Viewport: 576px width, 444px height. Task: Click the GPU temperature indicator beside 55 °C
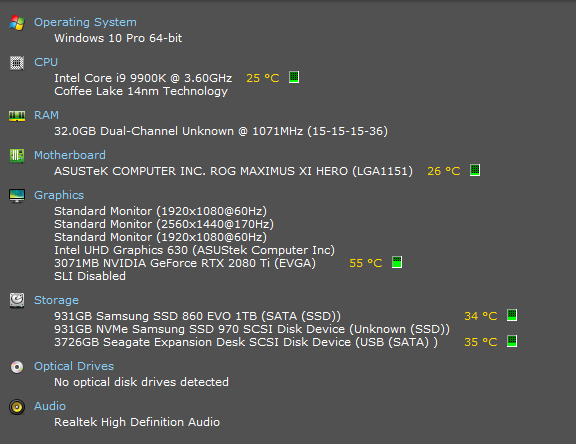pyautogui.click(x=397, y=262)
